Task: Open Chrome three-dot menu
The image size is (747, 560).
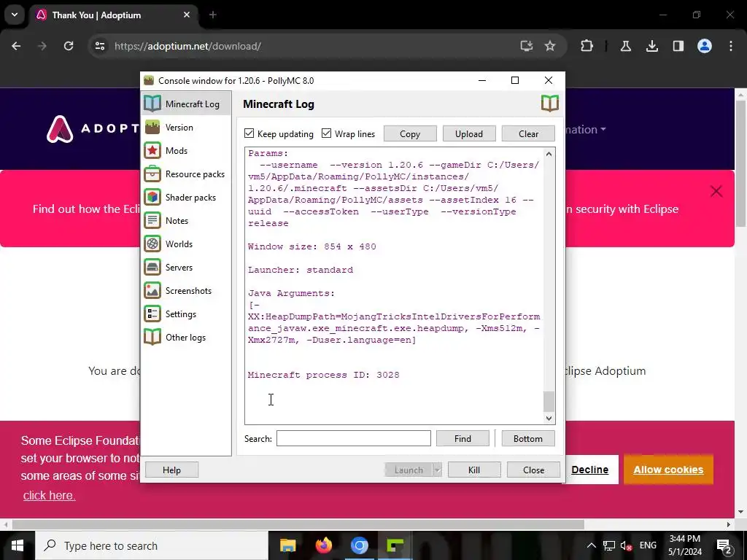Action: pos(731,46)
